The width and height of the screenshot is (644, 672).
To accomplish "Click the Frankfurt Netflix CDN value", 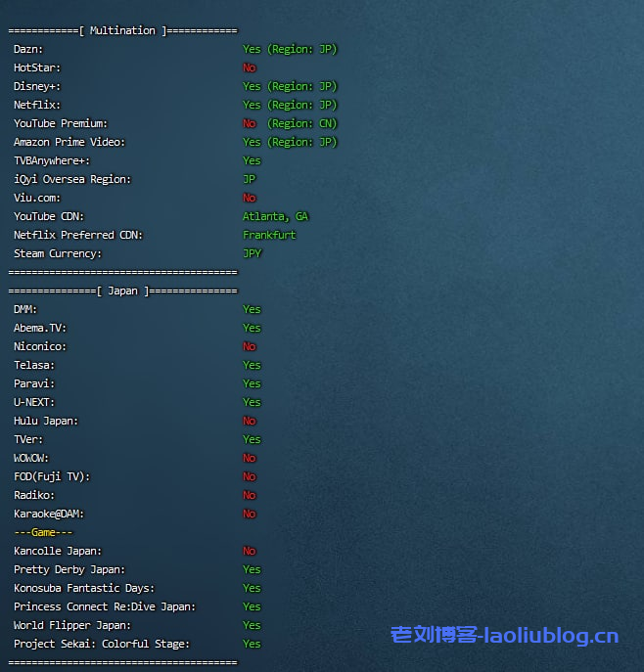I will [269, 235].
